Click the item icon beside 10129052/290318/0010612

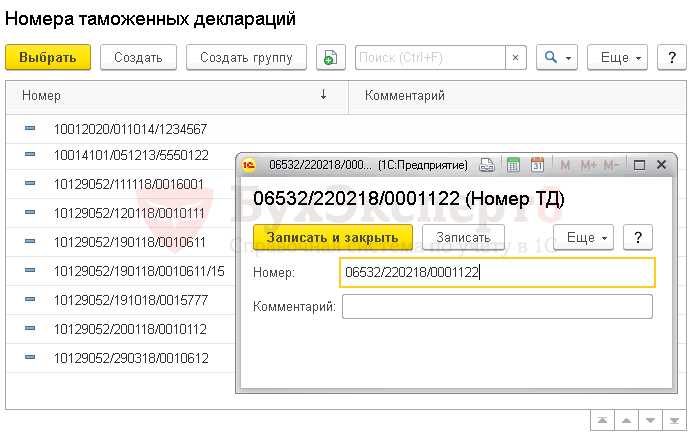point(30,357)
